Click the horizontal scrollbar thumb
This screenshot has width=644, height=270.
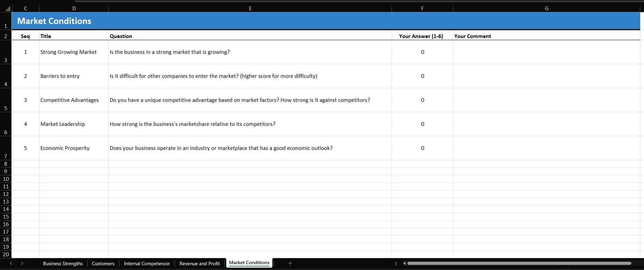tap(519, 263)
